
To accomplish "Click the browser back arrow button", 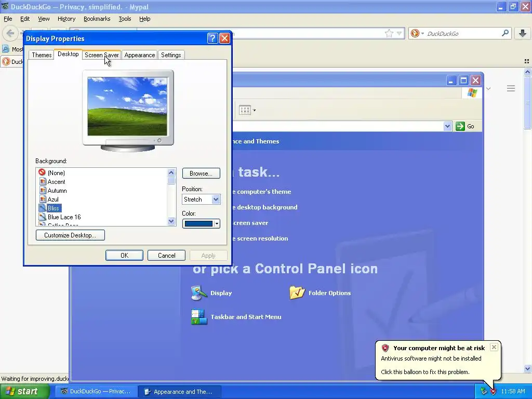I will [x=10, y=33].
